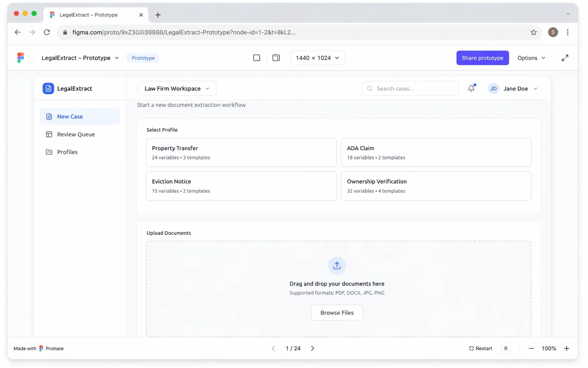This screenshot has width=588, height=368.
Task: Zoom in with the plus icon
Action: 566,348
